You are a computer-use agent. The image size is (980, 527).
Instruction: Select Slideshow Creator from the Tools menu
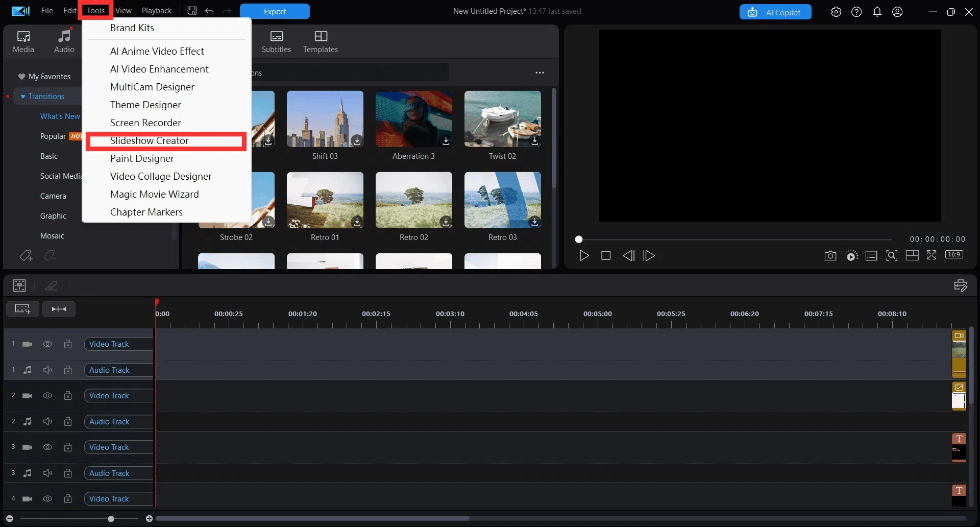[x=149, y=140]
